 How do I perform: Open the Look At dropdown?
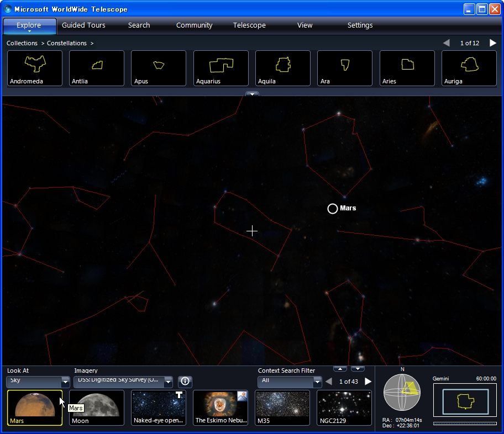pyautogui.click(x=38, y=382)
